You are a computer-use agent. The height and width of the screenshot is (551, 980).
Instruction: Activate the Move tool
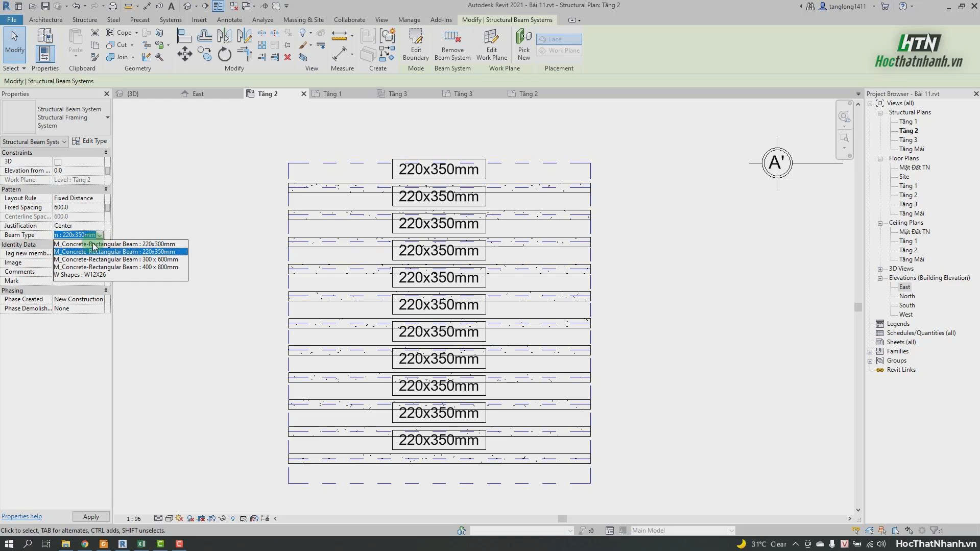tap(184, 54)
